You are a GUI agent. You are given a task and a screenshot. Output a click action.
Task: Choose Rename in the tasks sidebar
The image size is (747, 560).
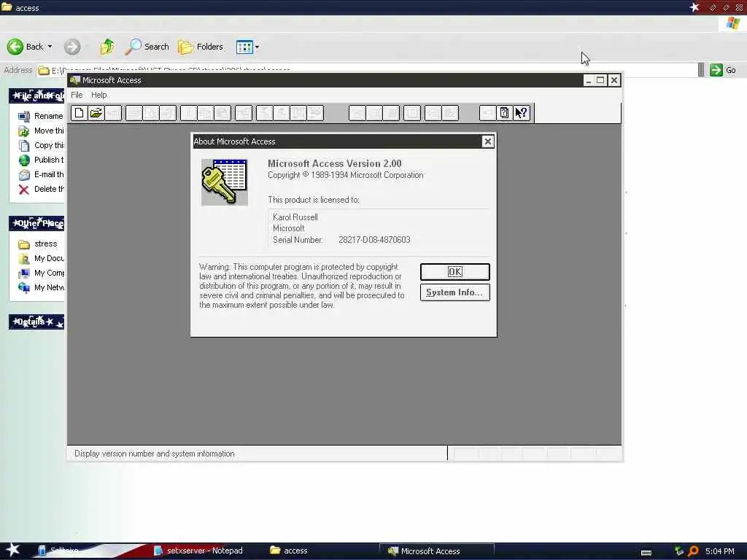[41, 116]
